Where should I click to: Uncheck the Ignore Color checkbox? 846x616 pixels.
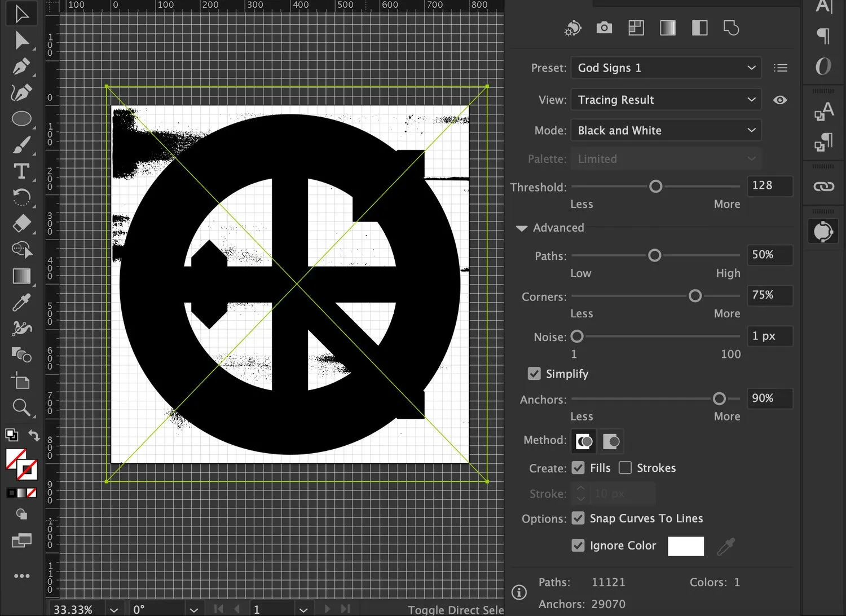pyautogui.click(x=578, y=546)
